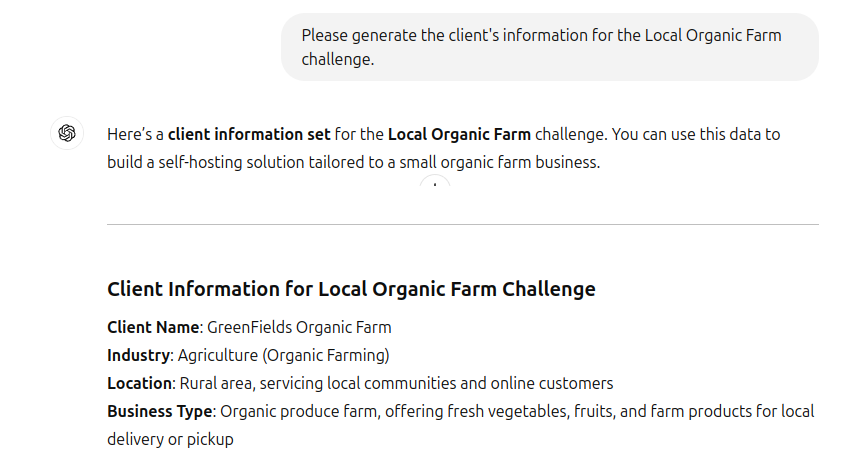The height and width of the screenshot is (466, 864).
Task: Click the partially hidden round scroll button
Action: tap(435, 186)
